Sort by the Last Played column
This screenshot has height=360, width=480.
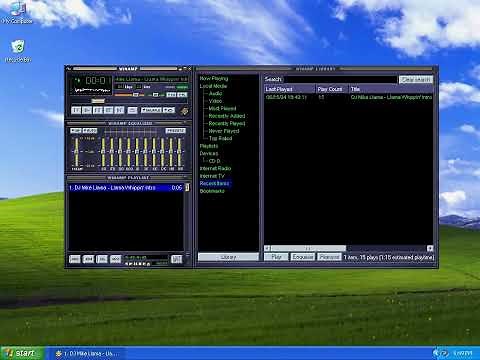click(x=290, y=89)
